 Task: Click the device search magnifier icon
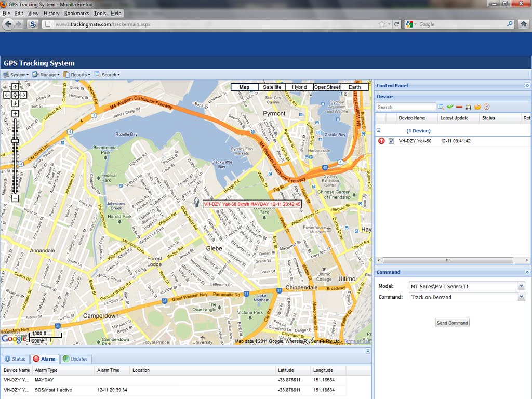click(441, 107)
